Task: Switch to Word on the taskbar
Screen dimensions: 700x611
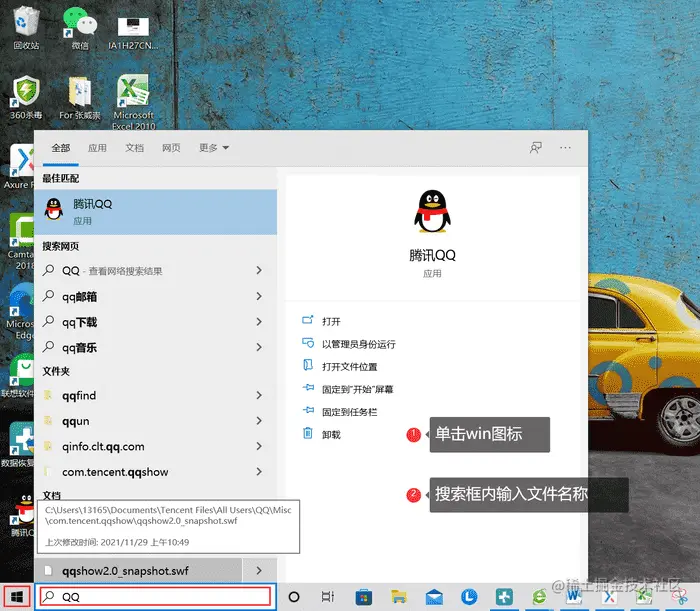Action: pos(574,597)
